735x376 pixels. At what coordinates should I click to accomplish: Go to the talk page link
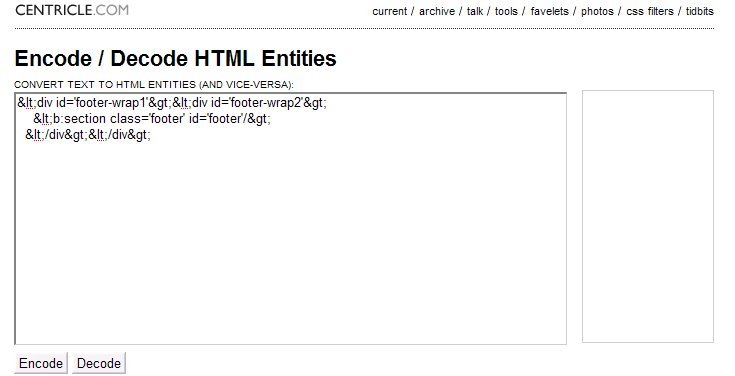(475, 11)
